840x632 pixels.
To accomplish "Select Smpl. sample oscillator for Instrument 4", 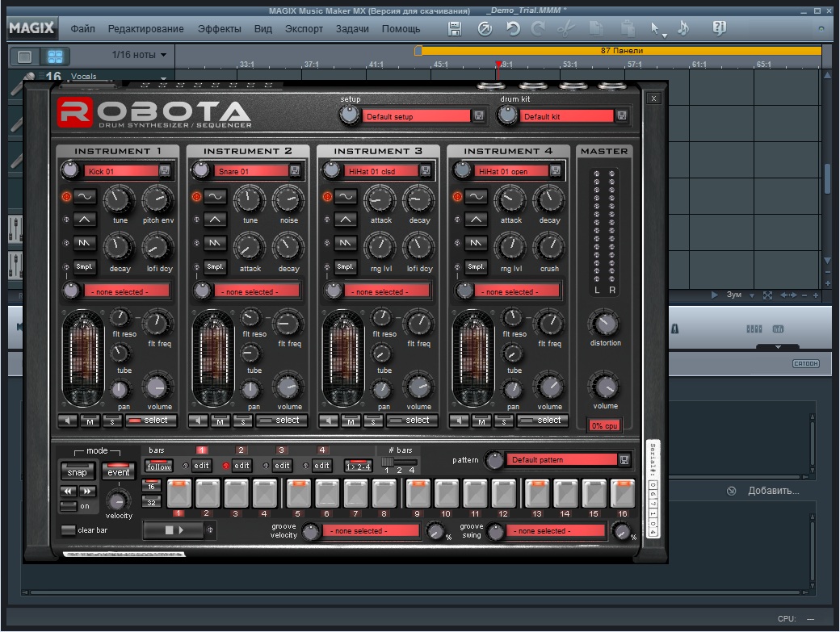I will coord(476,266).
